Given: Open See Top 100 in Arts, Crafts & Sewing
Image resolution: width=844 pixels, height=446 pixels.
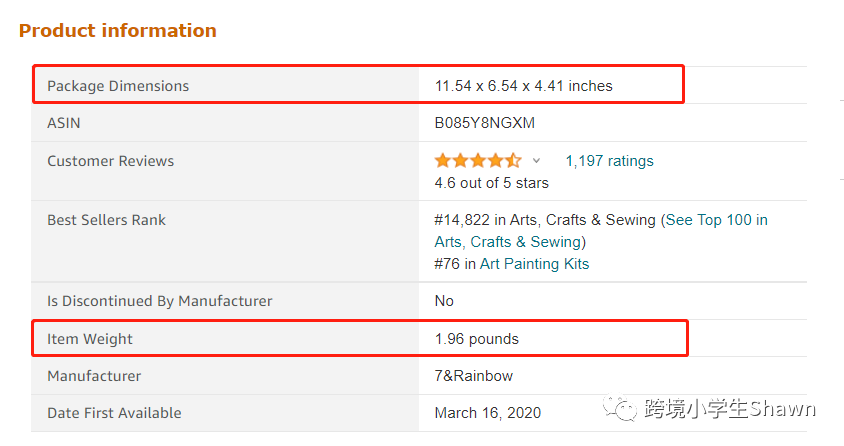Looking at the screenshot, I should click(601, 231).
